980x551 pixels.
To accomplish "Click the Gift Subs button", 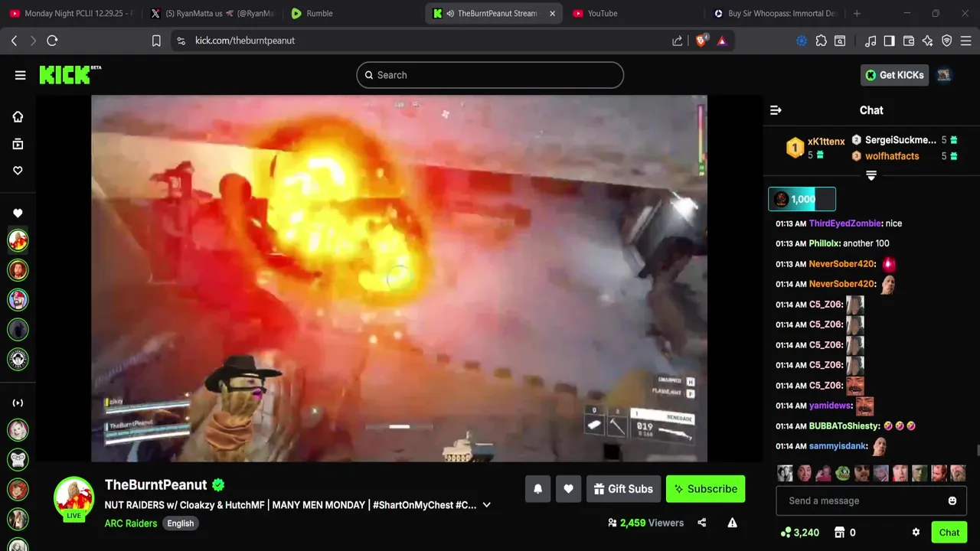I will click(623, 489).
